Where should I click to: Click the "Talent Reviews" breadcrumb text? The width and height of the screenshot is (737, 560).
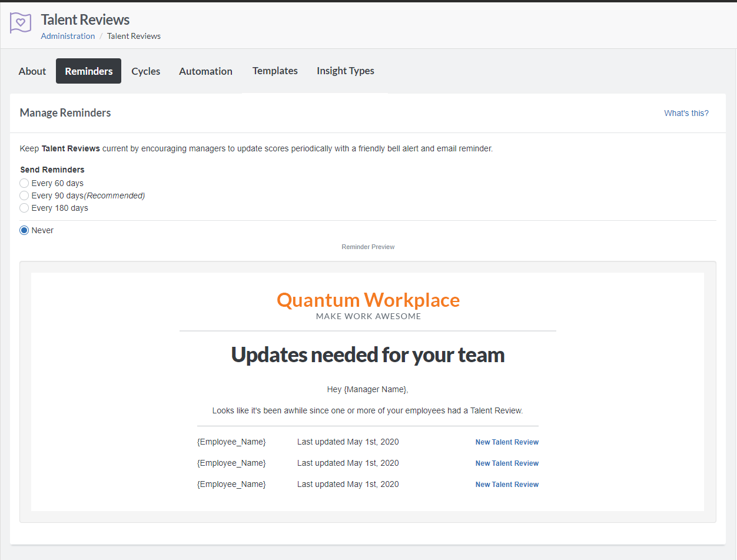tap(134, 36)
